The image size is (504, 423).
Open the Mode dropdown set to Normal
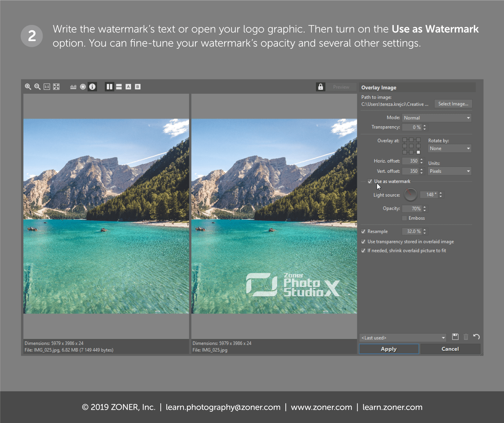coord(437,118)
